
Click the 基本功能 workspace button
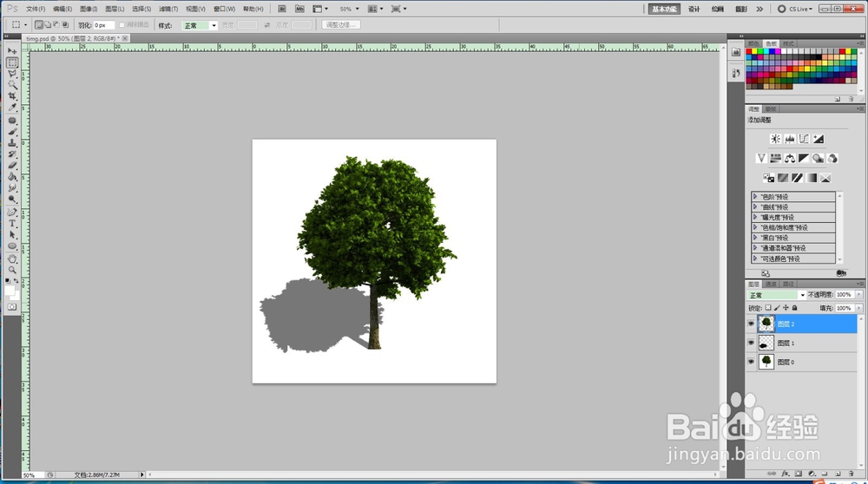click(x=664, y=9)
